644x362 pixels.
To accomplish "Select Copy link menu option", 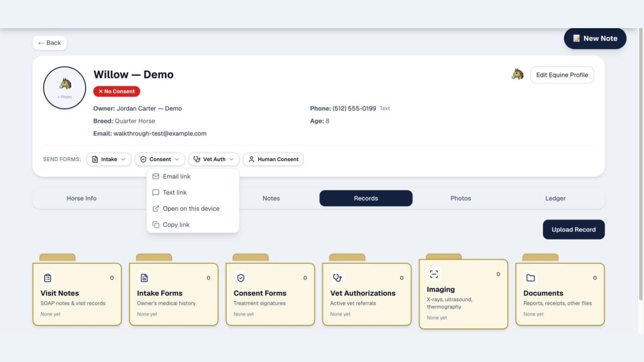I will (x=193, y=225).
